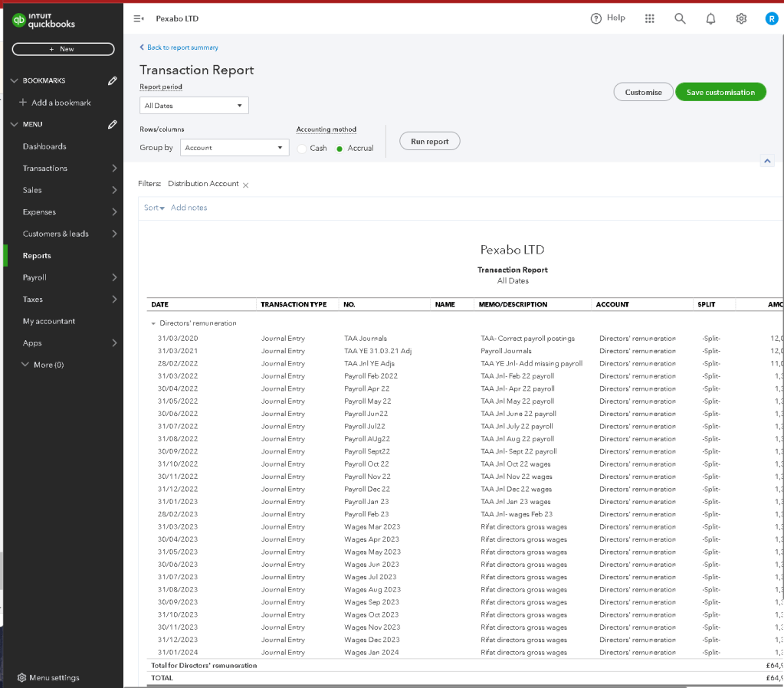The image size is (784, 688).
Task: Expand the Transactions submenu arrow
Action: (x=114, y=168)
